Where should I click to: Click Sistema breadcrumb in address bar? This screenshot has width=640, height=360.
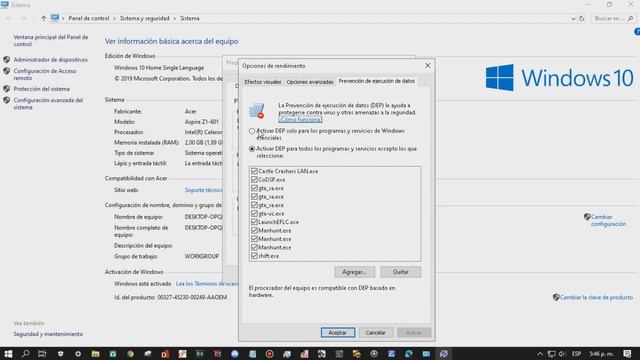pyautogui.click(x=190, y=18)
